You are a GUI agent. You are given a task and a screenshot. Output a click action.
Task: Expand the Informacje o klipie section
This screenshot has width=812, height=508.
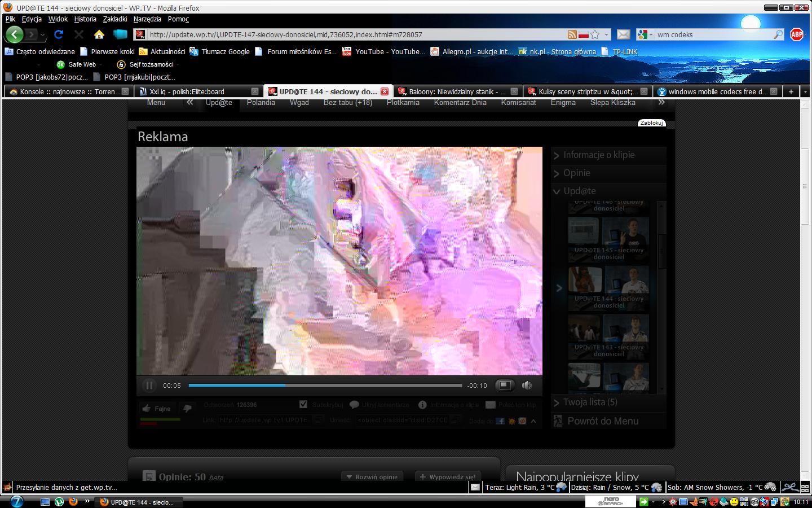(x=599, y=155)
